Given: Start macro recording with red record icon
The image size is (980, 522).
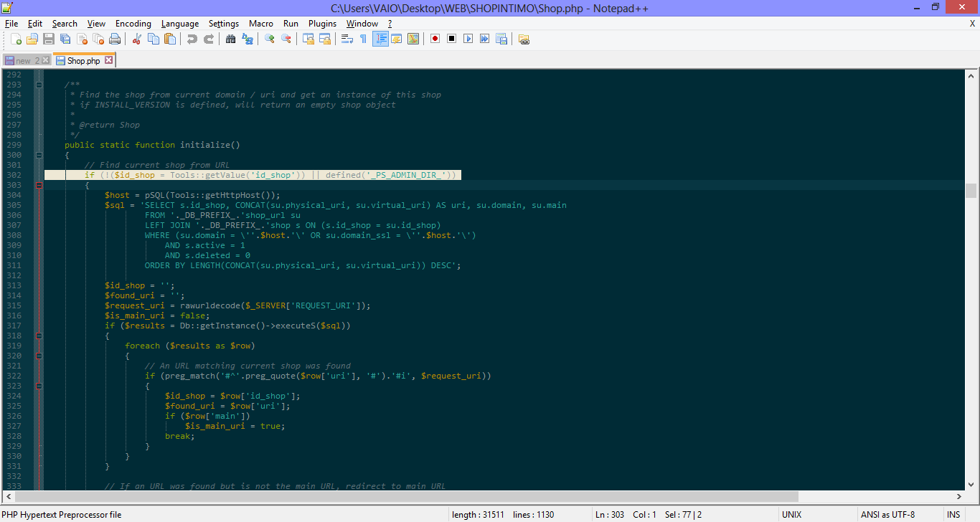Looking at the screenshot, I should [435, 39].
